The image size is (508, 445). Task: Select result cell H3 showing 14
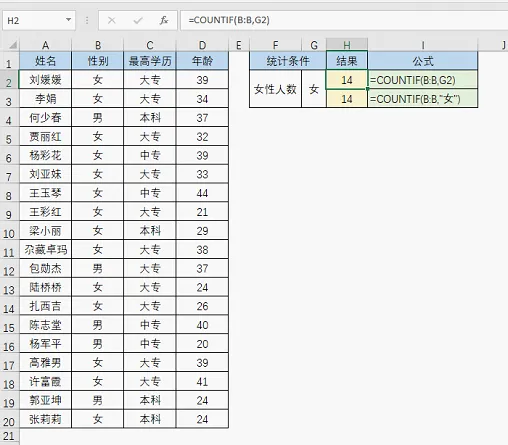pyautogui.click(x=347, y=98)
